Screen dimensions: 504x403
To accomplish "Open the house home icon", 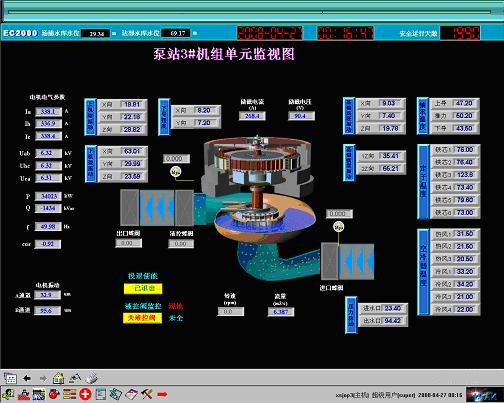I will click(x=59, y=378).
